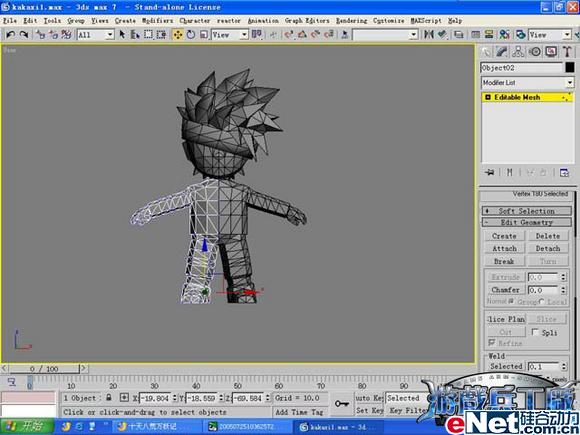Click the Break button

click(x=504, y=261)
